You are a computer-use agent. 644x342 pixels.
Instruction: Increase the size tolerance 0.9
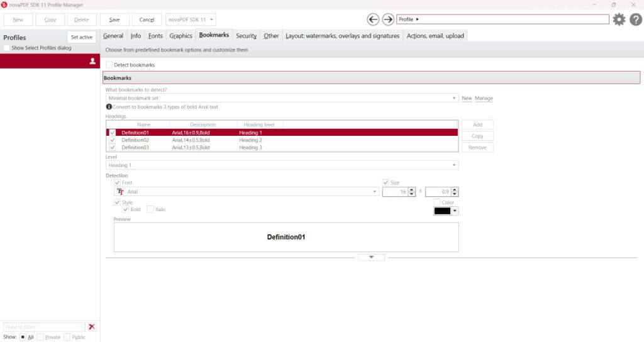click(454, 190)
